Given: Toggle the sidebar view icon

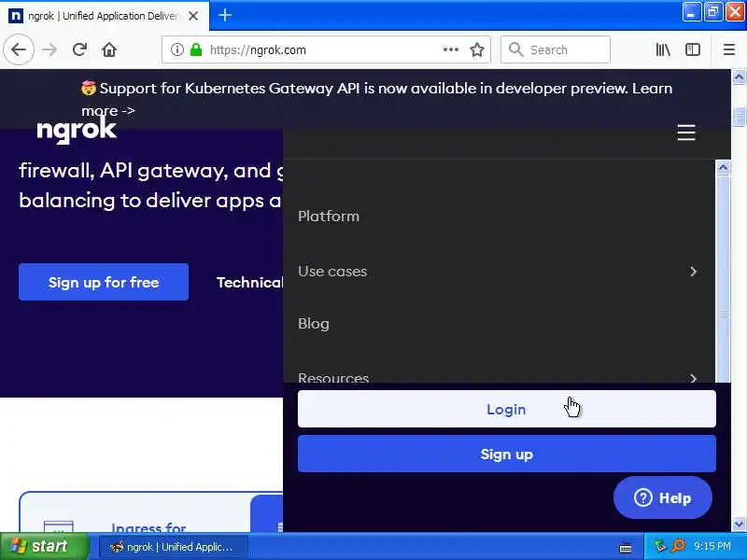Looking at the screenshot, I should [x=692, y=49].
